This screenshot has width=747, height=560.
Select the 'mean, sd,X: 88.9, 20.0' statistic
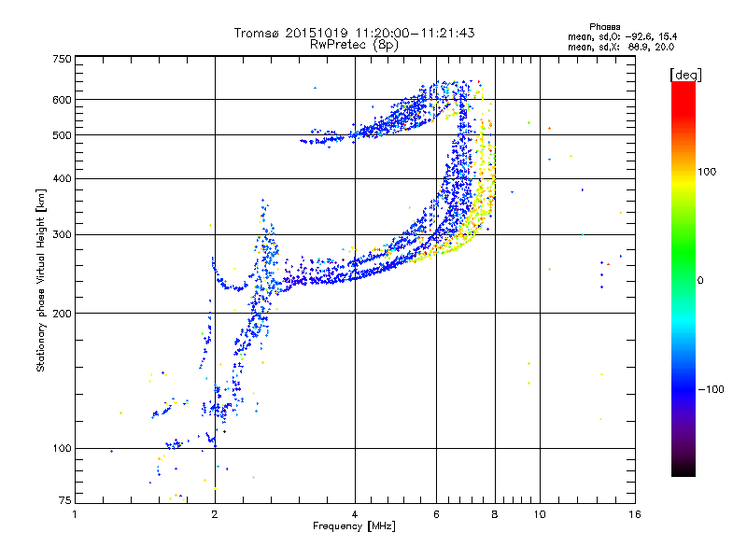pos(621,47)
